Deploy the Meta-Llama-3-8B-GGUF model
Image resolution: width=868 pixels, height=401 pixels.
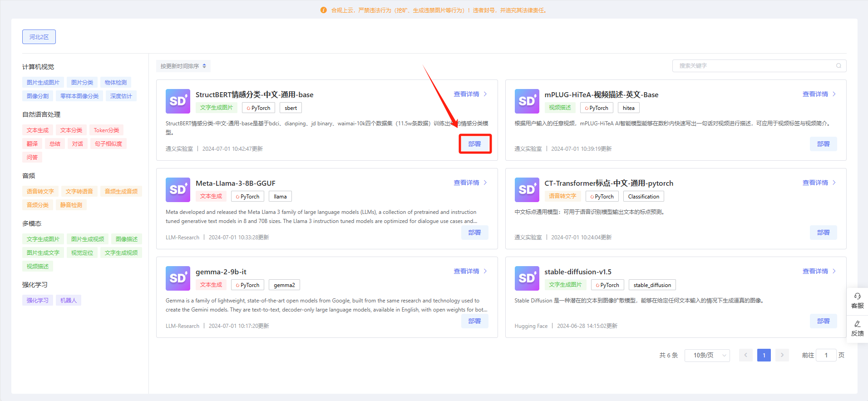pos(474,233)
